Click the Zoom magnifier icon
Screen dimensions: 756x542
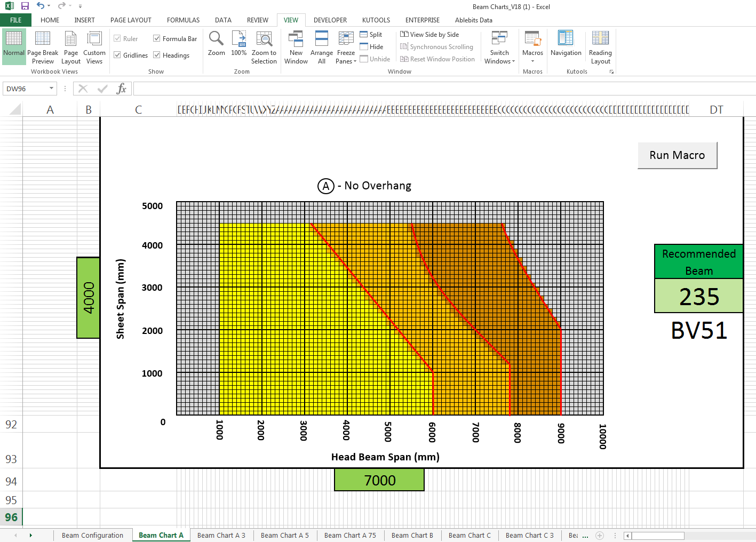[x=216, y=39]
